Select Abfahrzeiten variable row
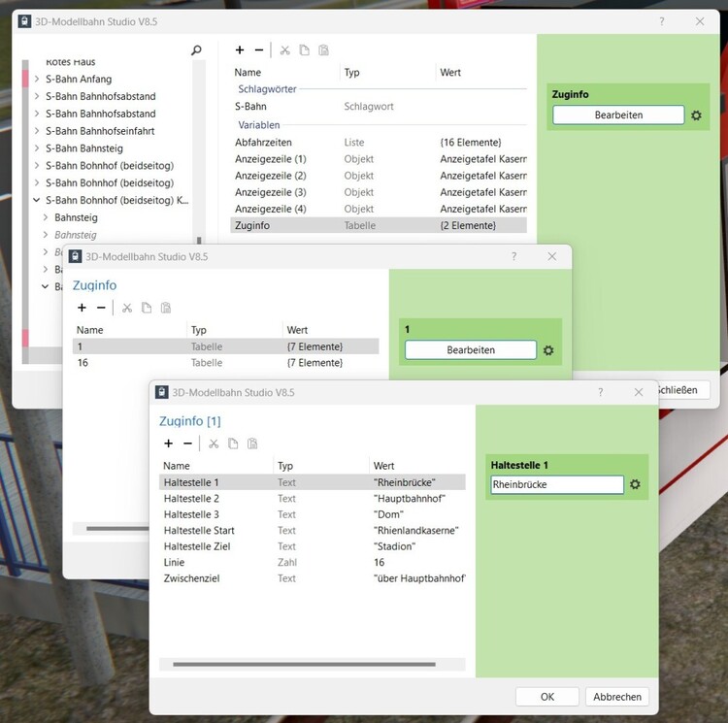 pos(379,143)
